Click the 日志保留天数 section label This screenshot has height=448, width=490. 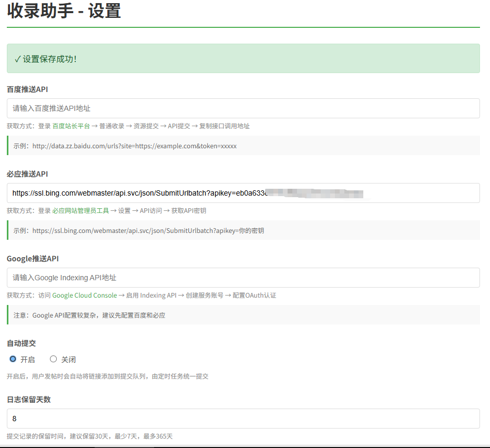(x=28, y=400)
